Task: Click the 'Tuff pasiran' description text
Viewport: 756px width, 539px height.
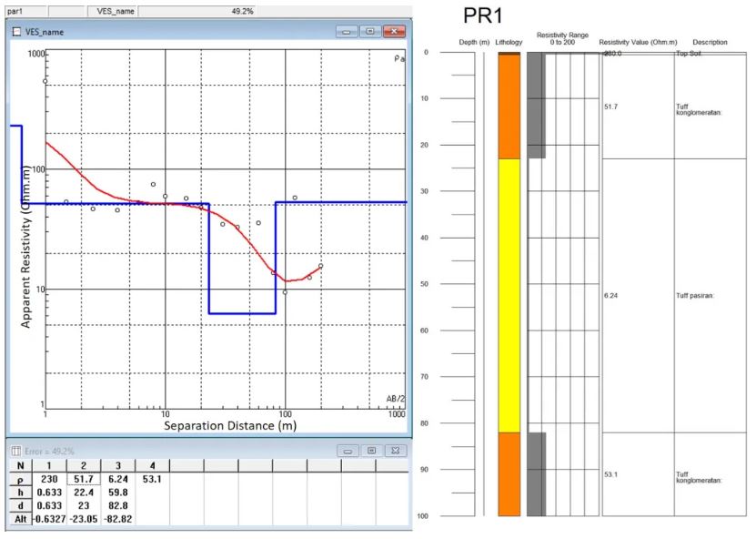Action: click(x=694, y=296)
